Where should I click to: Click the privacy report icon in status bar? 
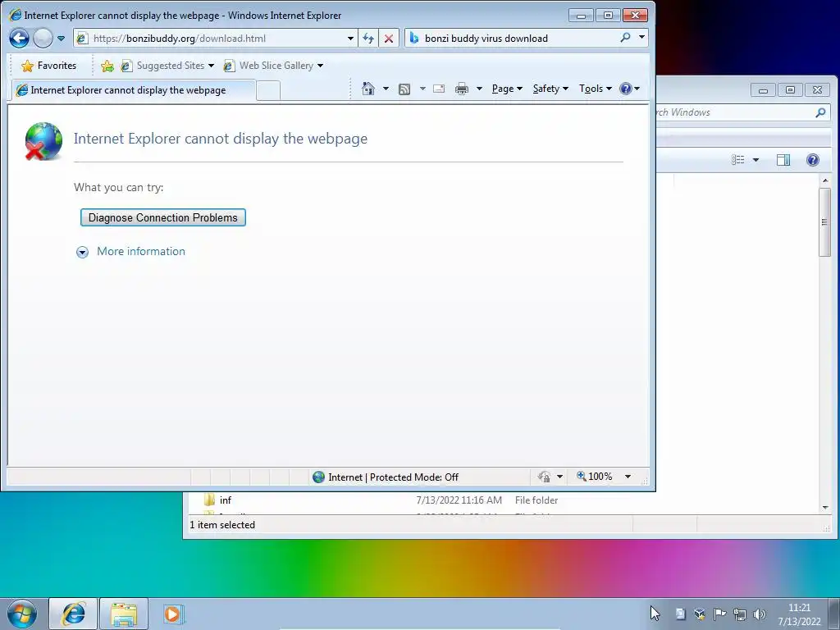point(545,477)
